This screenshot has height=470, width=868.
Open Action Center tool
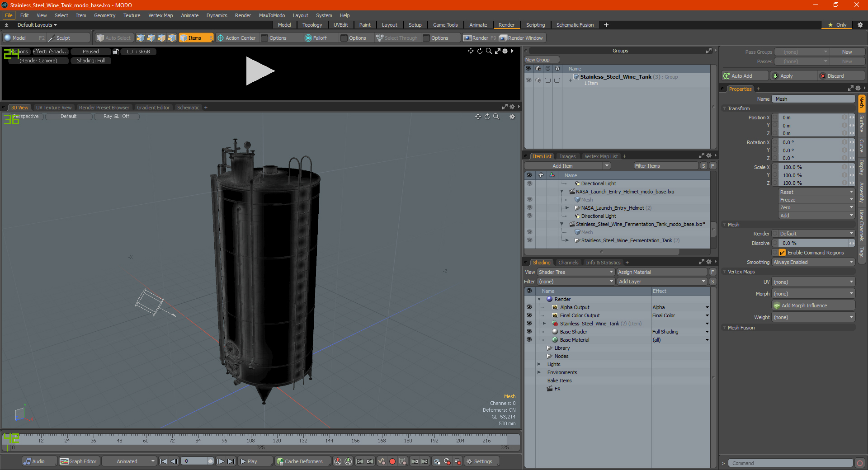tap(236, 38)
